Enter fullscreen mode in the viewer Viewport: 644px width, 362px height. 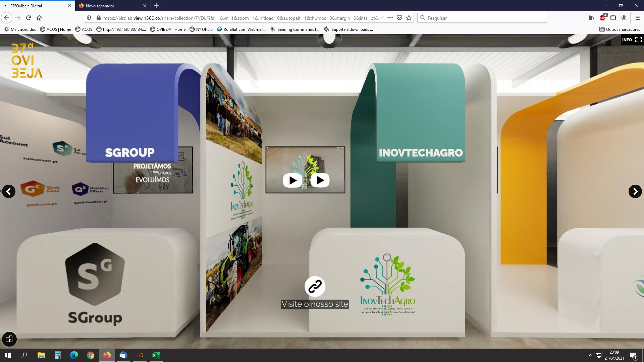[639, 40]
